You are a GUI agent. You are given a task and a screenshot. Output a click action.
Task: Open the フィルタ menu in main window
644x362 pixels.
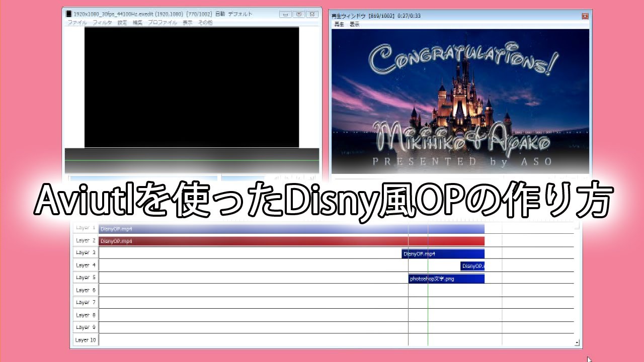click(102, 23)
